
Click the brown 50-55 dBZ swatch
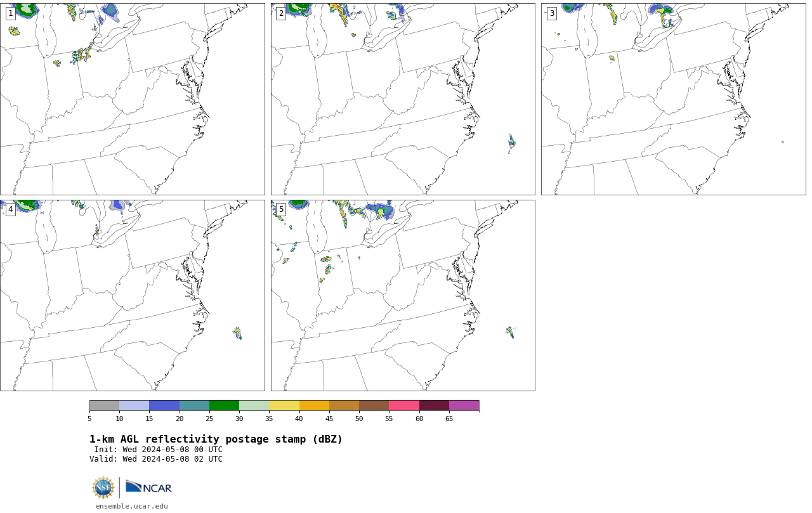click(374, 406)
